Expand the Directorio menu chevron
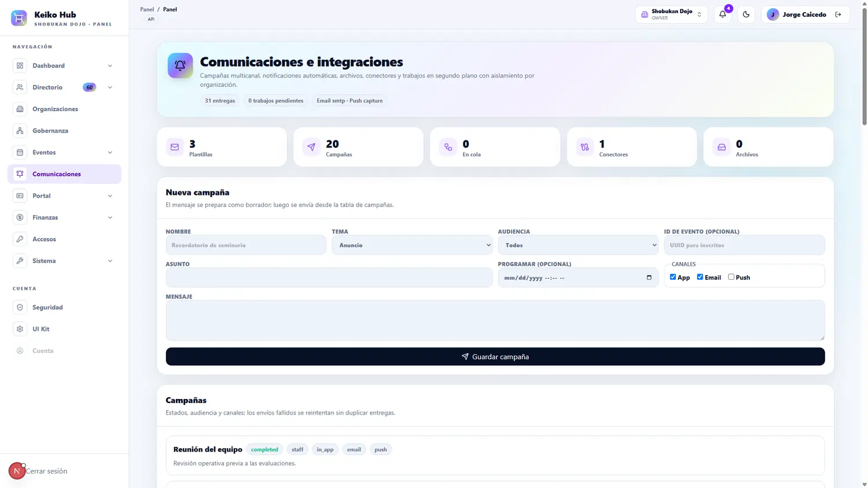The image size is (868, 488). click(x=110, y=87)
